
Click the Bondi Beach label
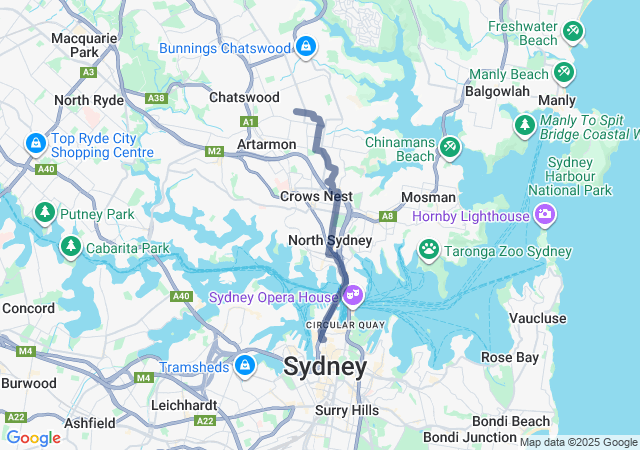(x=511, y=421)
